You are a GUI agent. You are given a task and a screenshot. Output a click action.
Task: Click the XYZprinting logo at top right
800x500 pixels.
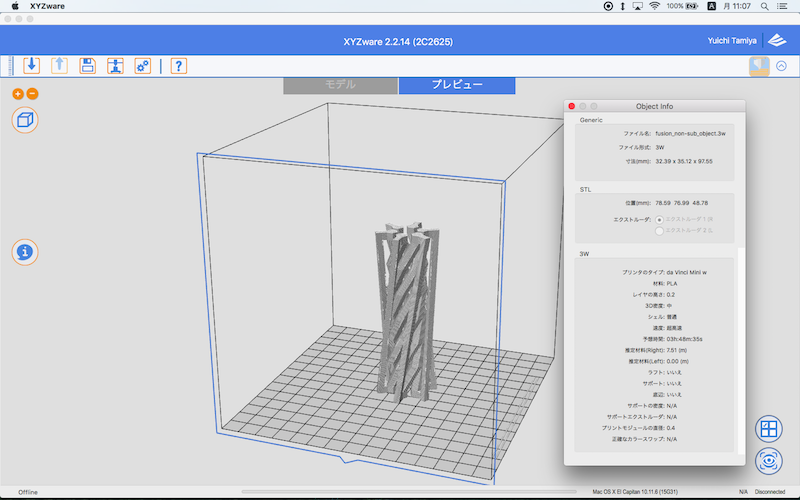778,40
